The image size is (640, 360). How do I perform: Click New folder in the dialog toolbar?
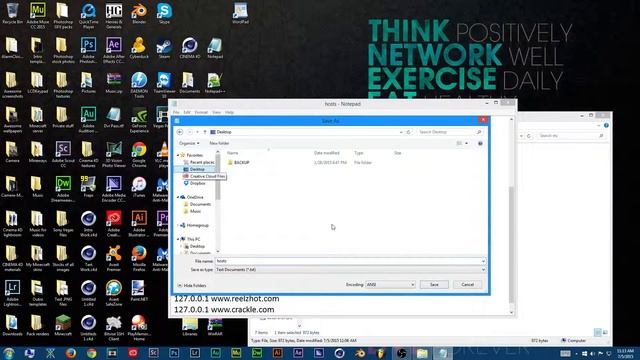coord(219,143)
